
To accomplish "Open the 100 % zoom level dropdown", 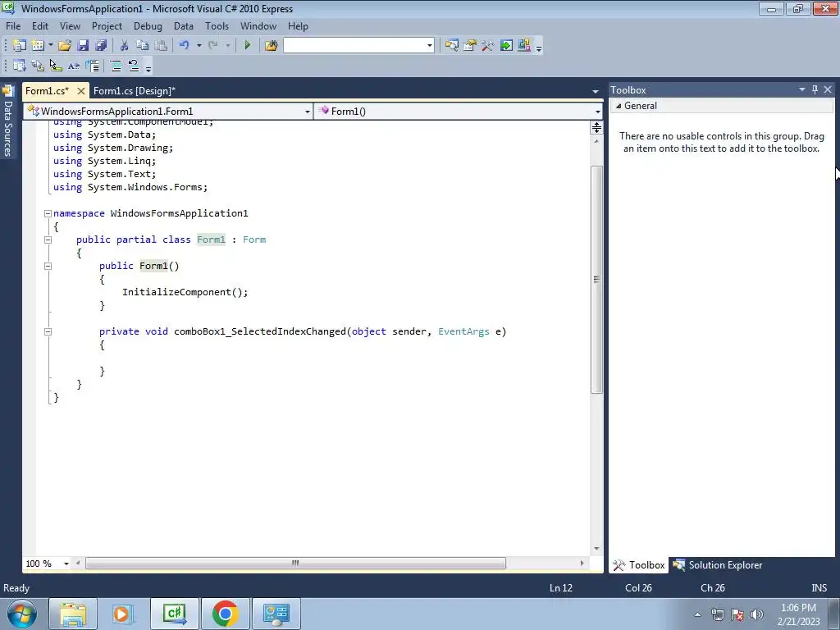I will (66, 564).
